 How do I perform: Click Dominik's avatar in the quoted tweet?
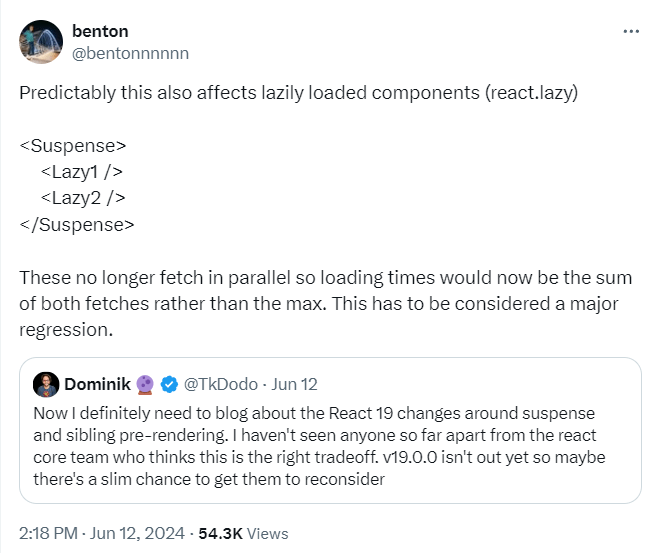point(46,384)
